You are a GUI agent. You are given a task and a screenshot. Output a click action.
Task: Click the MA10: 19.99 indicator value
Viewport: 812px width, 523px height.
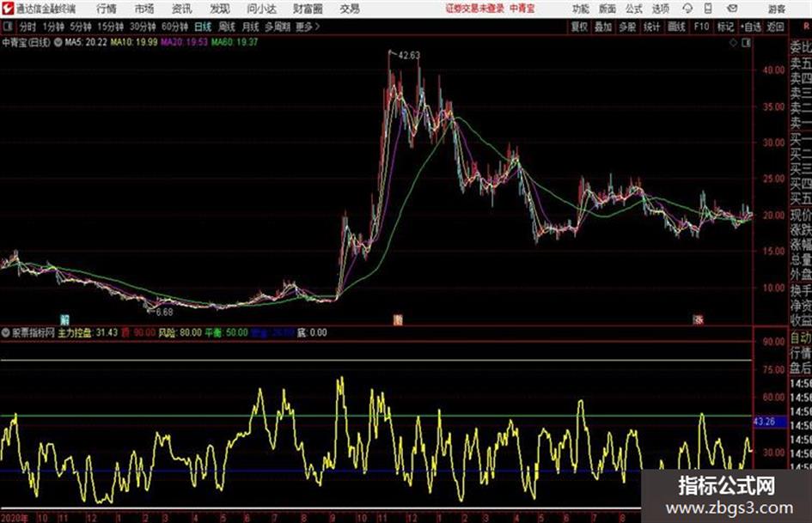pos(133,42)
